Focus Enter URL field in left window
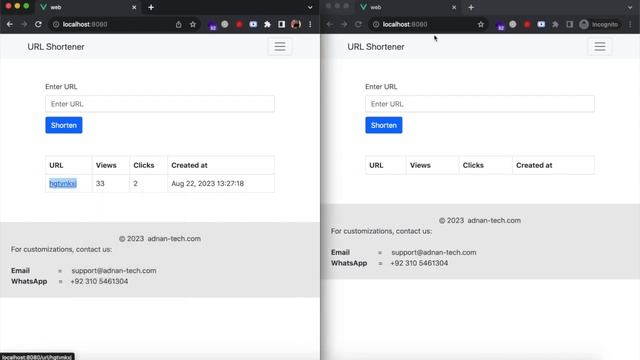This screenshot has height=360, width=640. pyautogui.click(x=160, y=104)
